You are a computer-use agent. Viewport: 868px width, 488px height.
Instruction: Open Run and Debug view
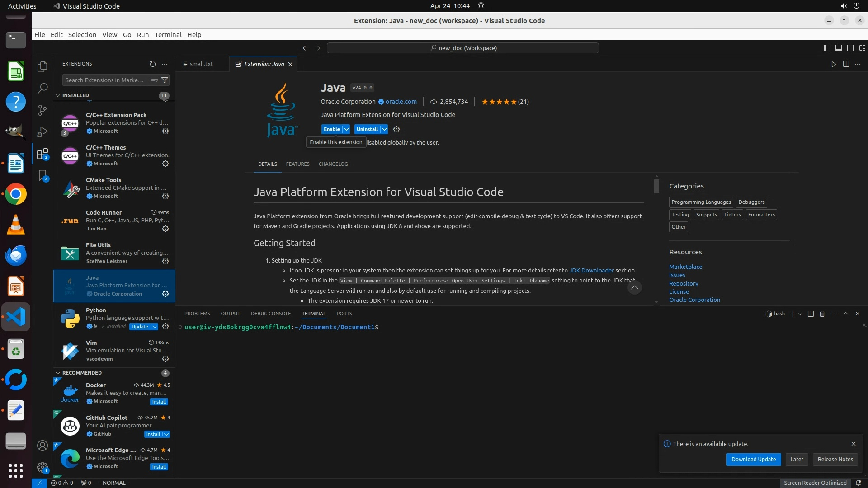(42, 131)
